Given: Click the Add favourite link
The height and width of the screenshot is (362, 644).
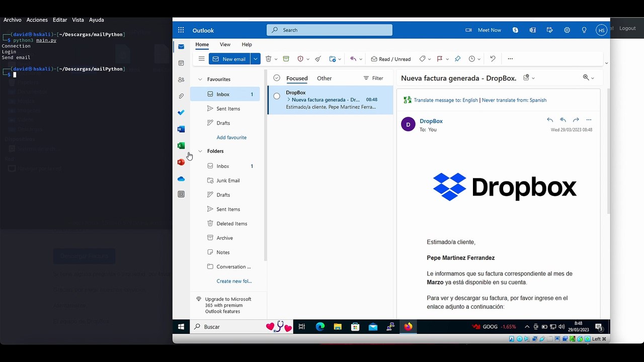Looking at the screenshot, I should (x=231, y=137).
